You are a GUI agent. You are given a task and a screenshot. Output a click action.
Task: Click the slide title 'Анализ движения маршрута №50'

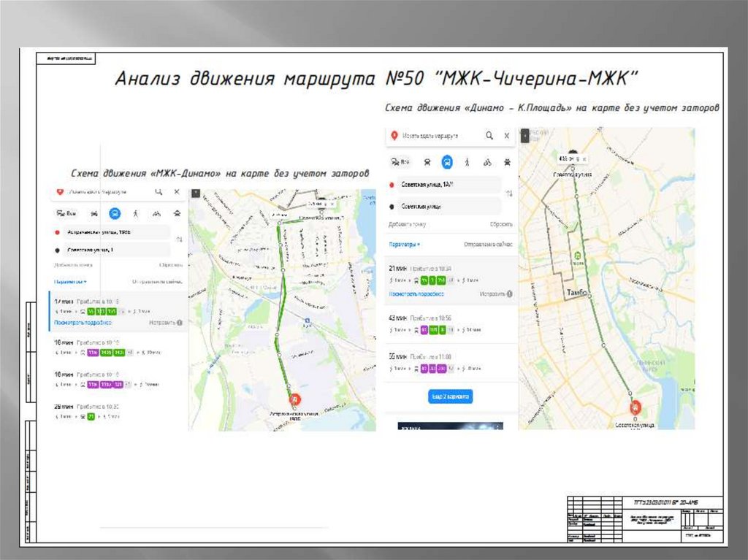(270, 78)
